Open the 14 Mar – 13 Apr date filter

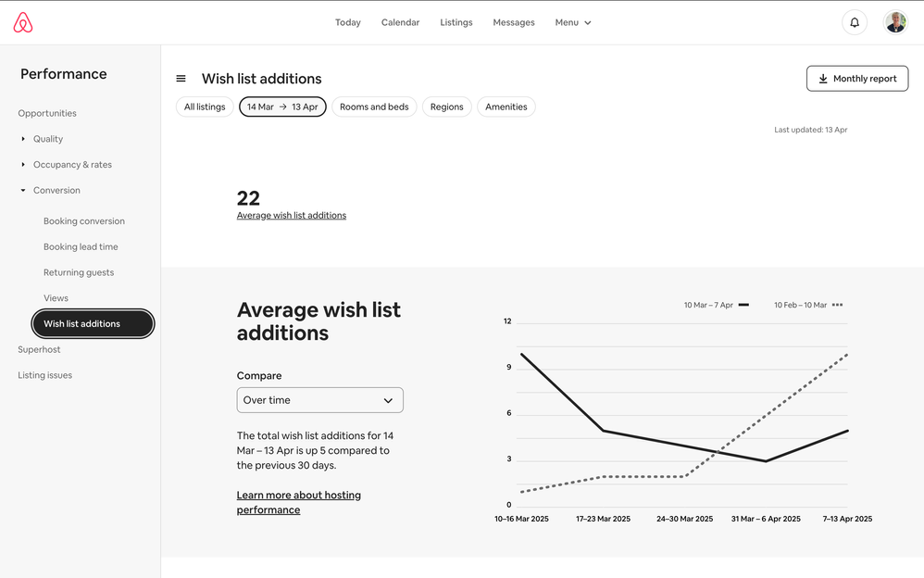(x=282, y=107)
